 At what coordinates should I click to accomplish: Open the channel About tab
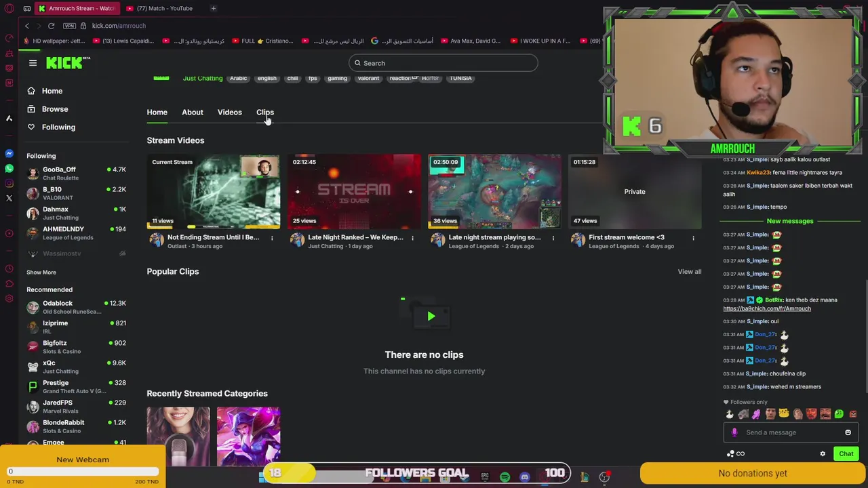(193, 113)
